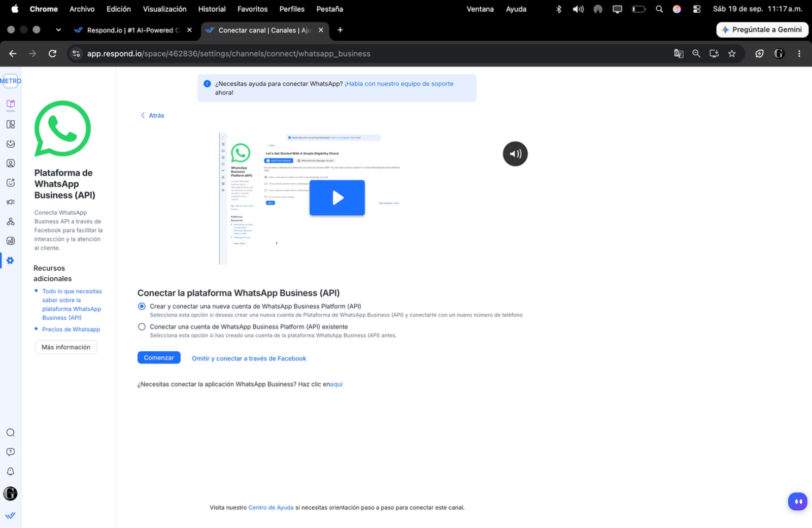Open the Ayuda menu
Screen dimensions: 812x528
[516, 9]
